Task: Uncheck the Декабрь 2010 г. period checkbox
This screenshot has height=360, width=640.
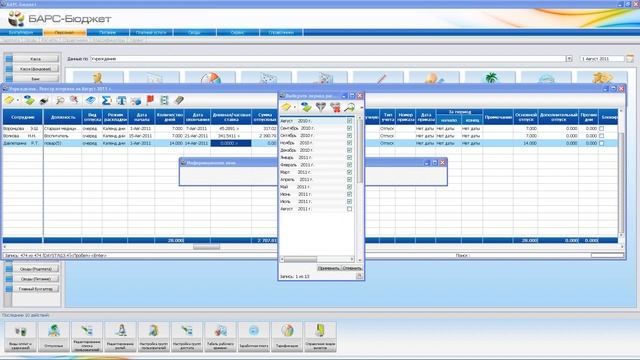Action: 349,150
